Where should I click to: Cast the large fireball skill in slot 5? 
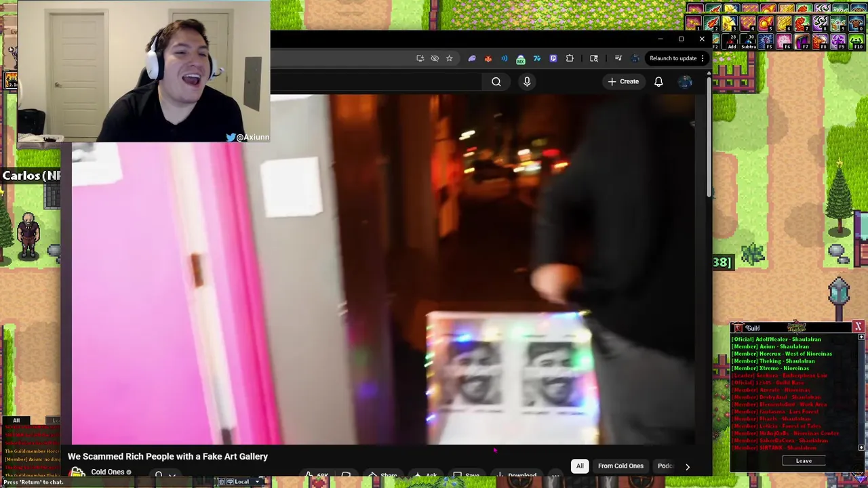pos(766,23)
